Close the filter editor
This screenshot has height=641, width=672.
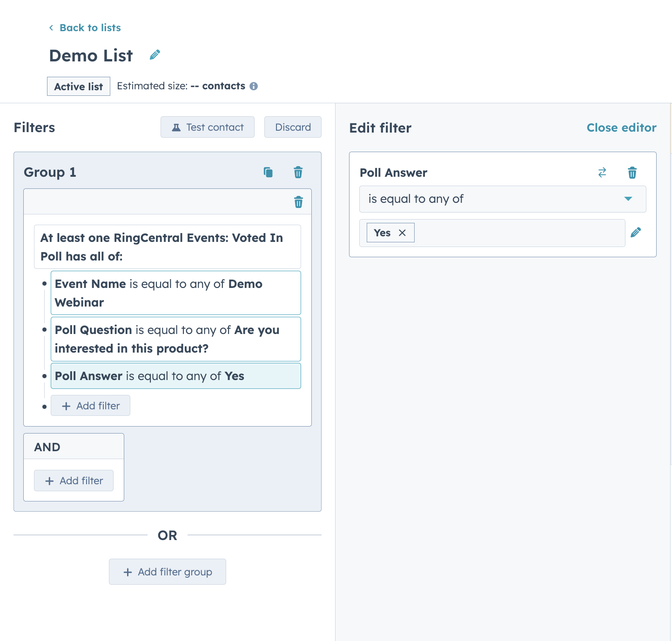(621, 127)
